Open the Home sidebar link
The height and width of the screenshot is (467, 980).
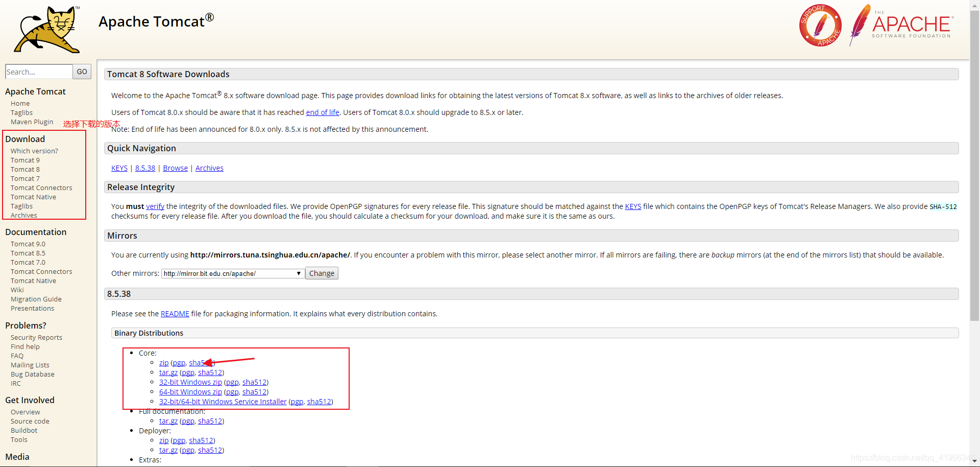click(20, 103)
